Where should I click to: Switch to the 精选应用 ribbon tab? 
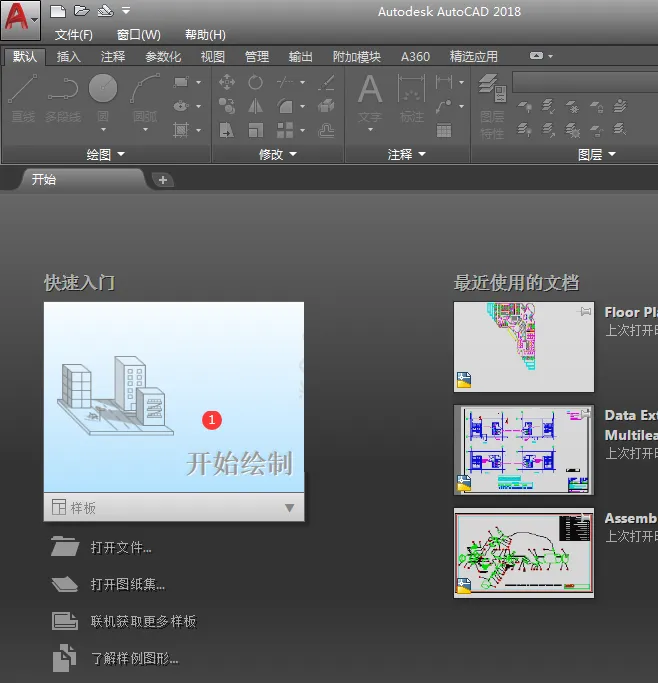473,57
